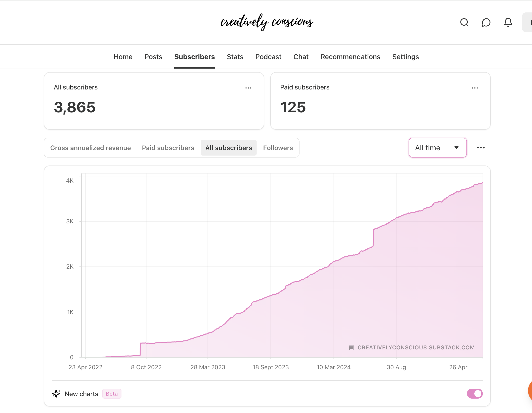Click the Substack bookmark watermark icon
Screen dimensions: 532x413
click(351, 347)
